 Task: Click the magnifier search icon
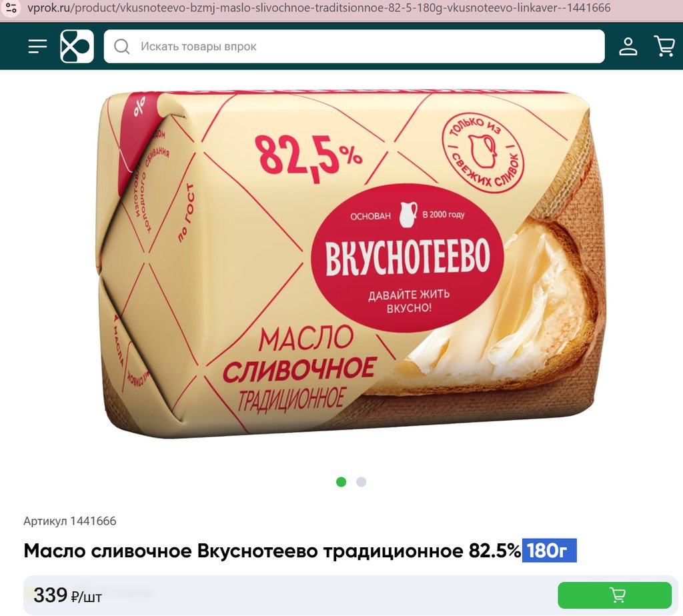[x=121, y=46]
